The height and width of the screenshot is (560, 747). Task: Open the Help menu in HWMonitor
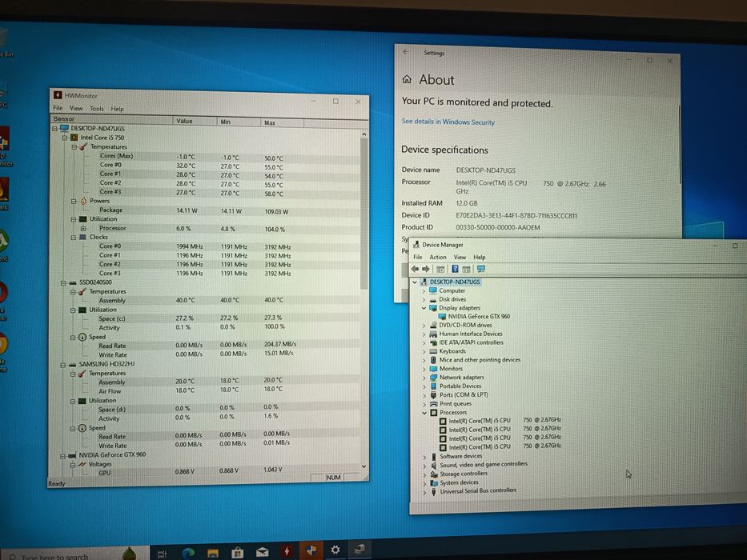coord(117,109)
